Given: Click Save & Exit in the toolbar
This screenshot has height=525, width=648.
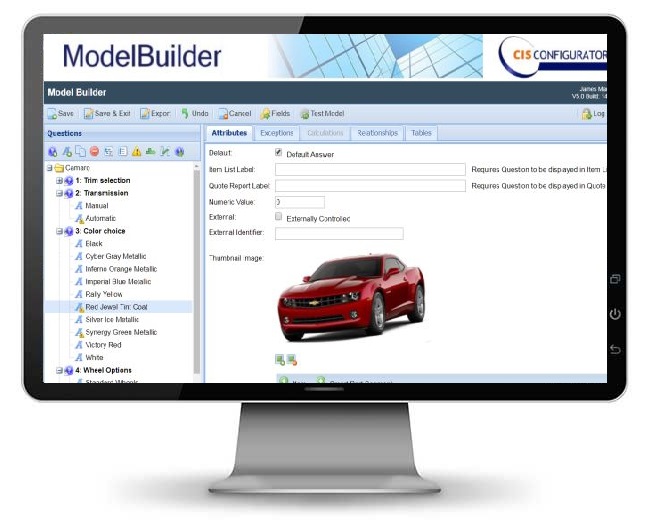Looking at the screenshot, I should [107, 114].
